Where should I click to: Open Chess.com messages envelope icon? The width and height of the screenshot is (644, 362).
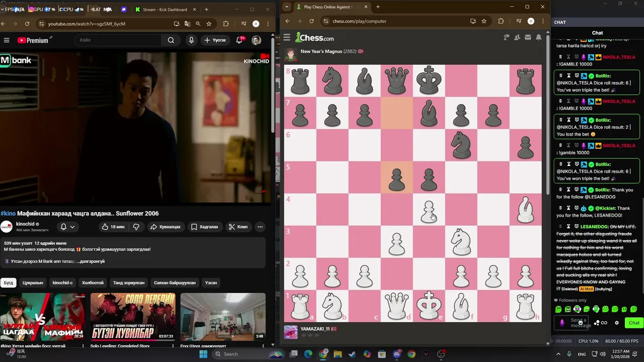[528, 37]
